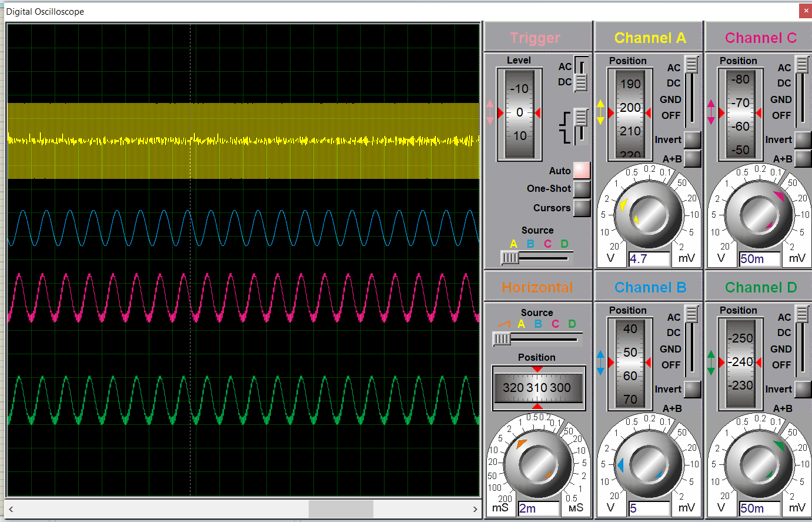Click Channel C Position thumbwheel

point(740,114)
